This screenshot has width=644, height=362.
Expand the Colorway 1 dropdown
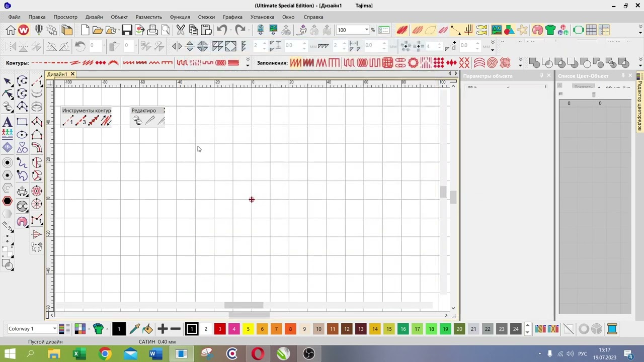coord(54,329)
